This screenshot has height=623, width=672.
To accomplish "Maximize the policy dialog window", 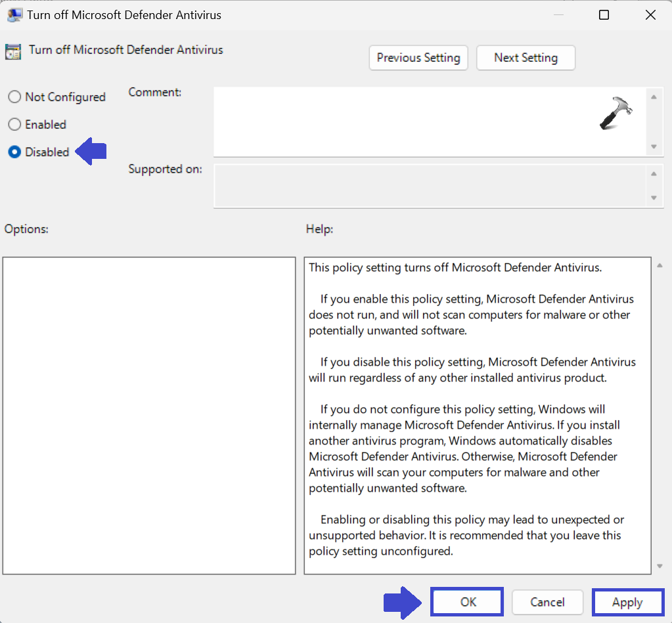I will 604,15.
